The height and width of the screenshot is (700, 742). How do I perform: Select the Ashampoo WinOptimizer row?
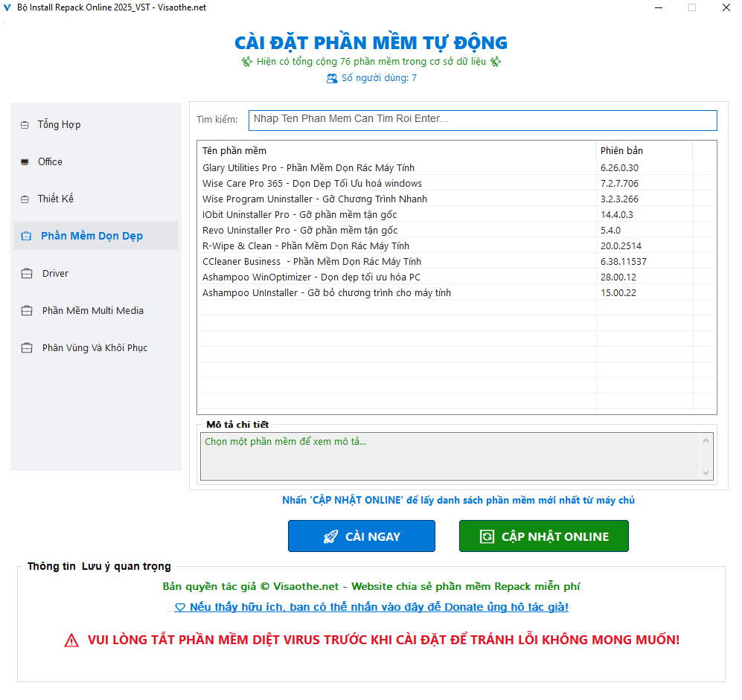[x=457, y=277]
